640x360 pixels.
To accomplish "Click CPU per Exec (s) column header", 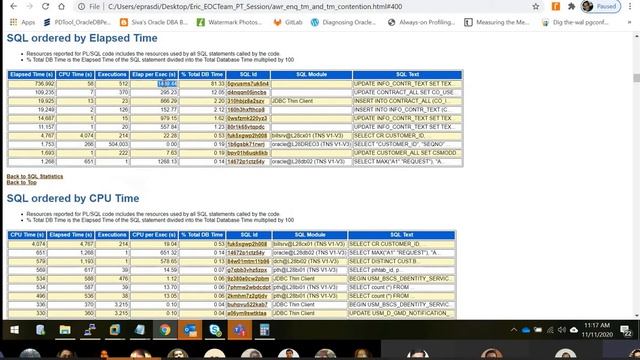I will (154, 235).
